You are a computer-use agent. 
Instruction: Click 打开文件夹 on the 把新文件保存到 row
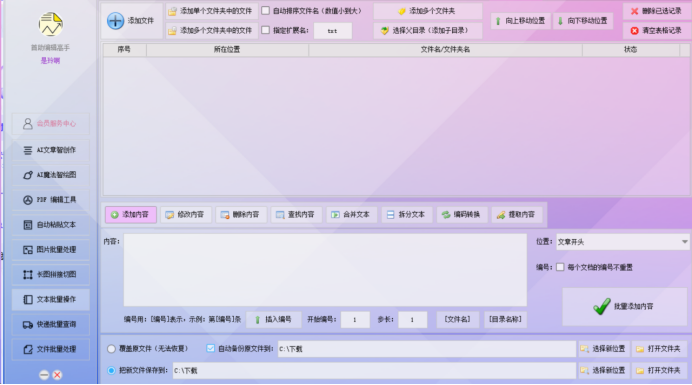tap(659, 370)
